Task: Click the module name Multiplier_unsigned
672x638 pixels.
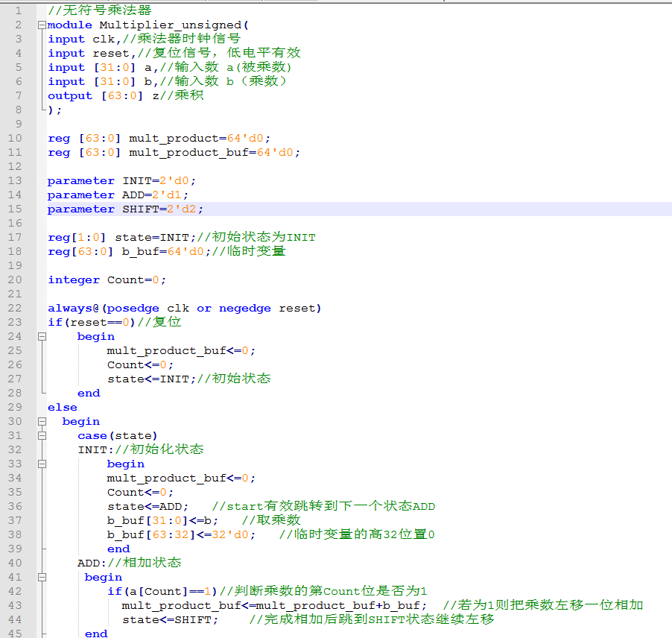Action: [170, 25]
